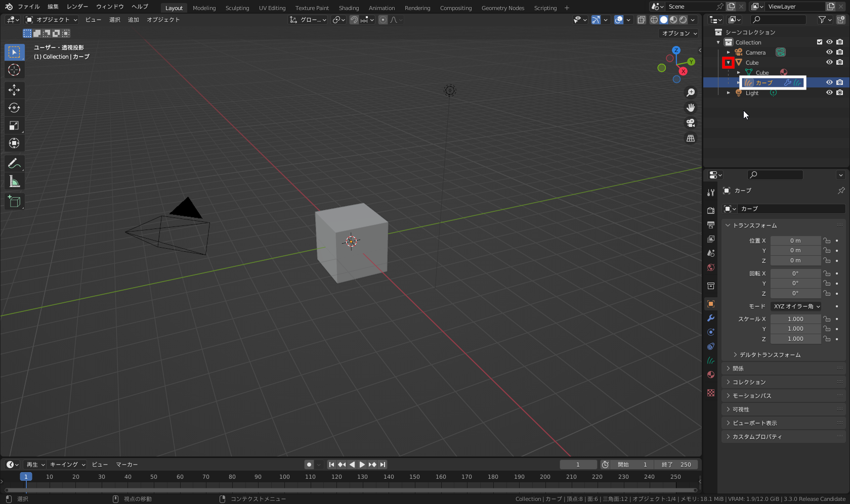Image resolution: width=850 pixels, height=504 pixels.
Task: Open the Physics properties tab
Action: coord(711,332)
